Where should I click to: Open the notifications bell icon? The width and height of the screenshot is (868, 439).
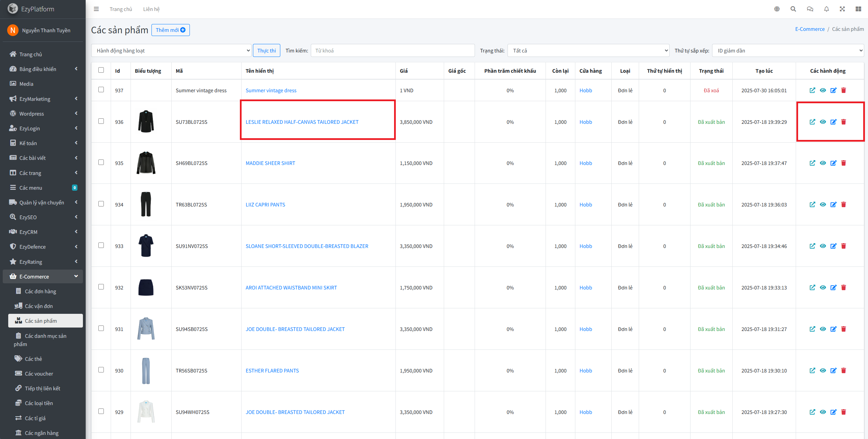[826, 9]
